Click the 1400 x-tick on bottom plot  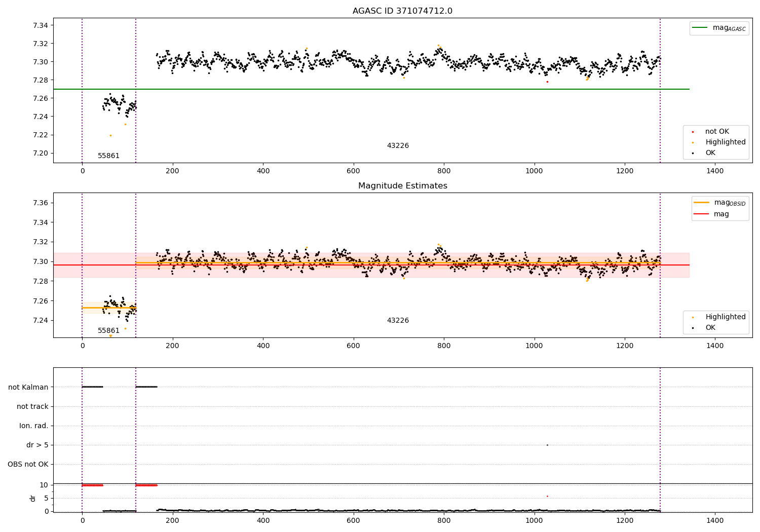pos(715,520)
